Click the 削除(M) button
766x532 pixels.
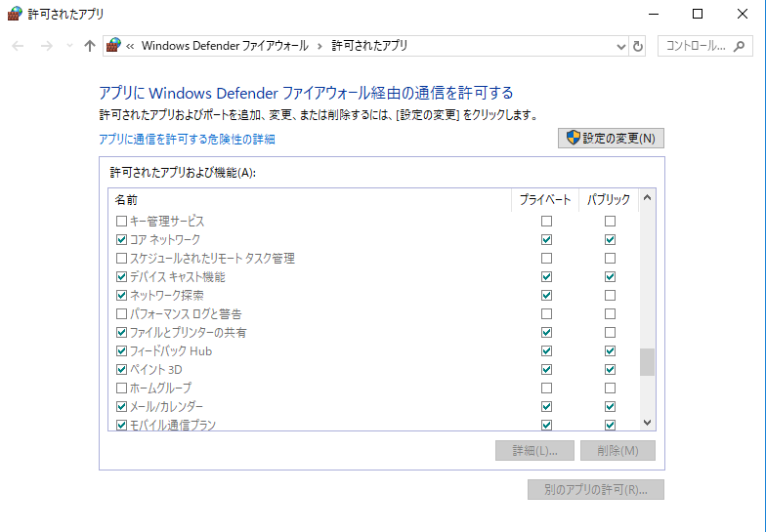point(617,451)
